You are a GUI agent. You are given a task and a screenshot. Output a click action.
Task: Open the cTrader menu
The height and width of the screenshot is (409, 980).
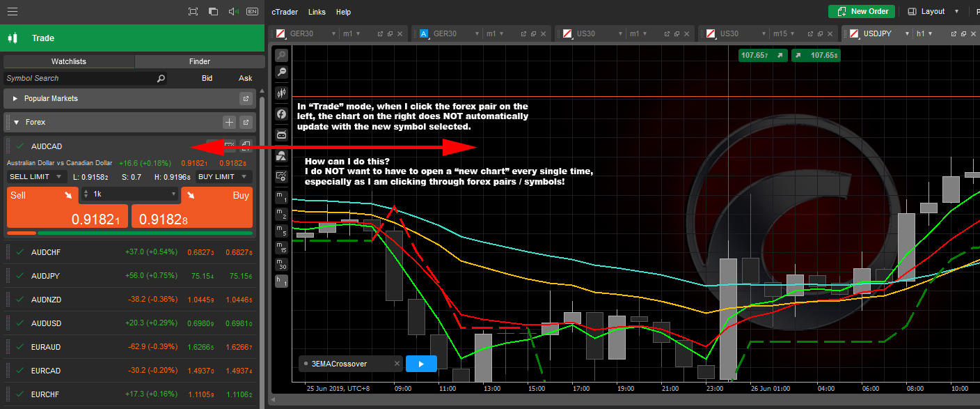[x=285, y=12]
